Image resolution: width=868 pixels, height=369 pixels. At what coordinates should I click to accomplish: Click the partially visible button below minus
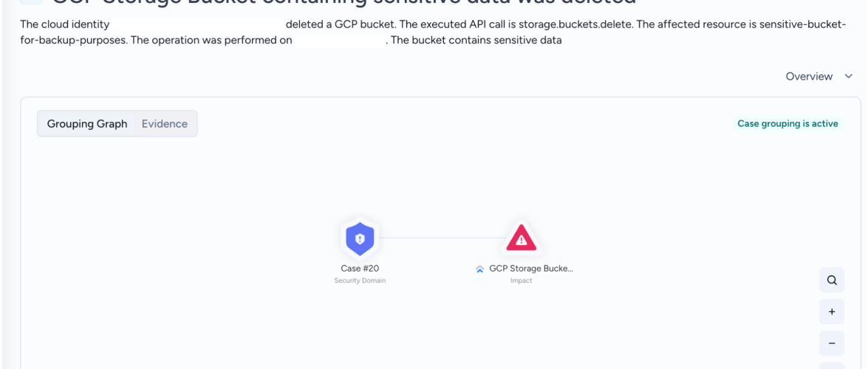[x=832, y=366]
